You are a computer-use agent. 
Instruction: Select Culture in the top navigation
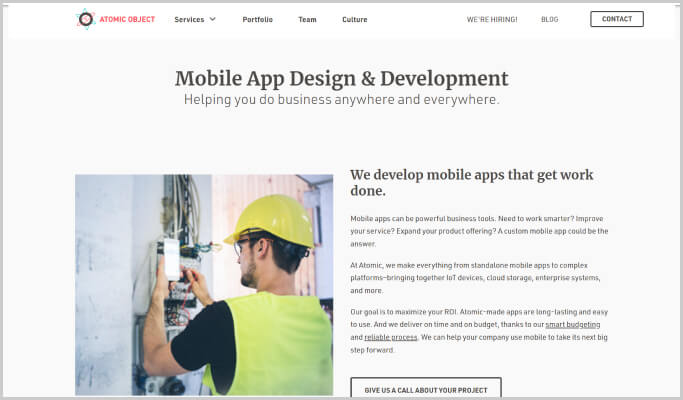[x=354, y=19]
